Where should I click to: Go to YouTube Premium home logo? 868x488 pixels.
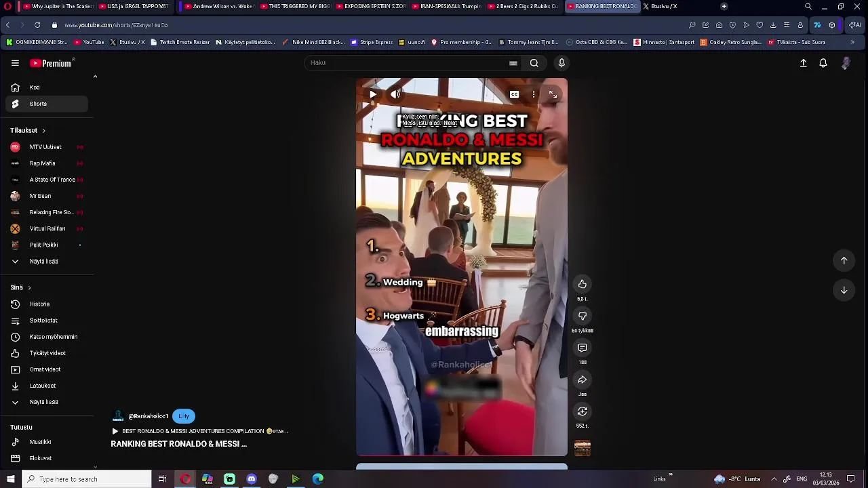pyautogui.click(x=51, y=63)
